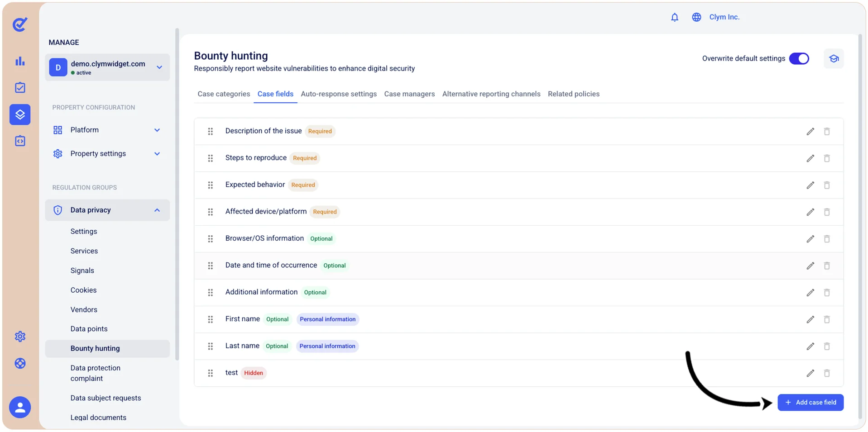The height and width of the screenshot is (432, 868).
Task: Open the Case managers tab
Action: click(409, 94)
